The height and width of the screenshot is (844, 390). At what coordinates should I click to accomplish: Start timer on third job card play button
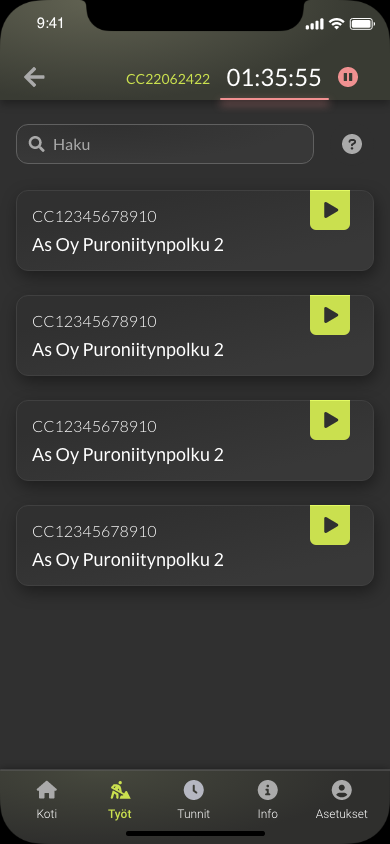(x=330, y=420)
